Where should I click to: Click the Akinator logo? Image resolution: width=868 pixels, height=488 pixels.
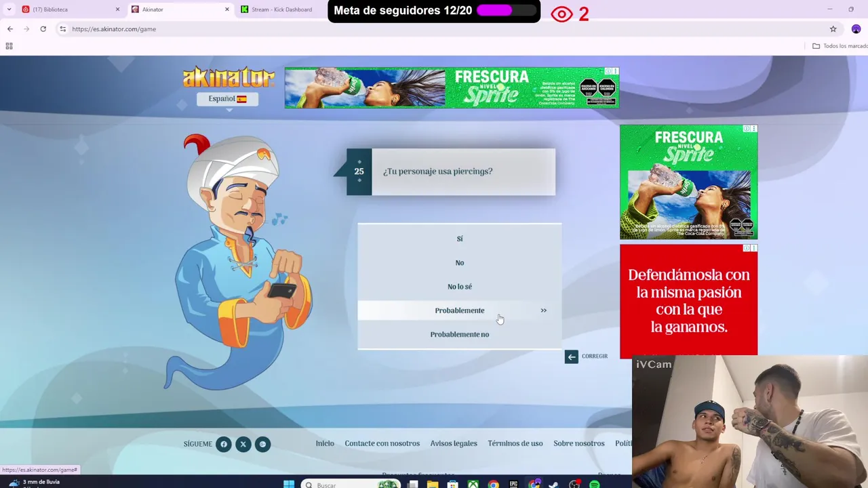tap(229, 77)
